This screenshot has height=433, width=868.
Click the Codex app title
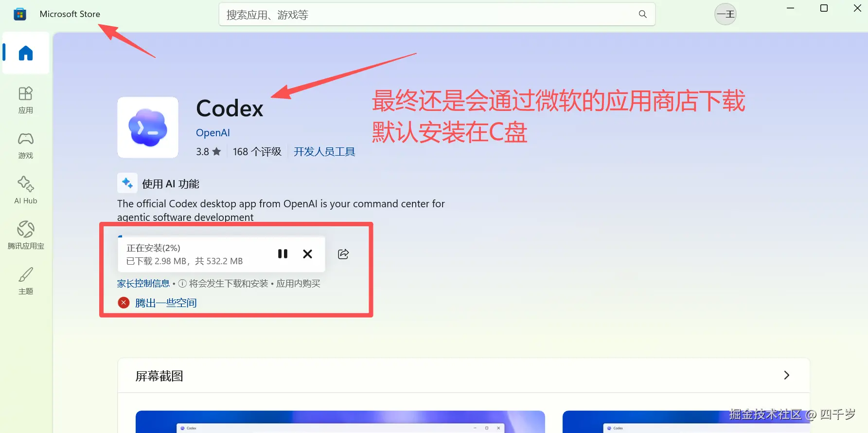click(230, 108)
